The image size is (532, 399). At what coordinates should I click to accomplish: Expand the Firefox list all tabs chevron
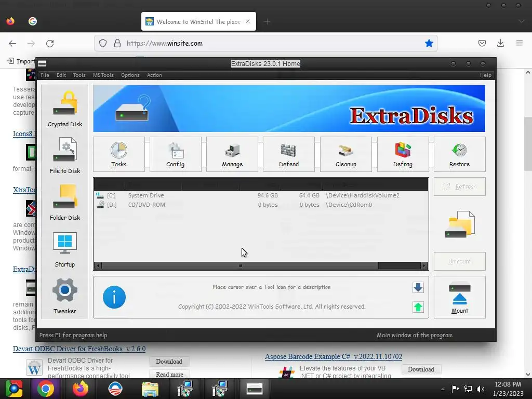pyautogui.click(x=521, y=21)
